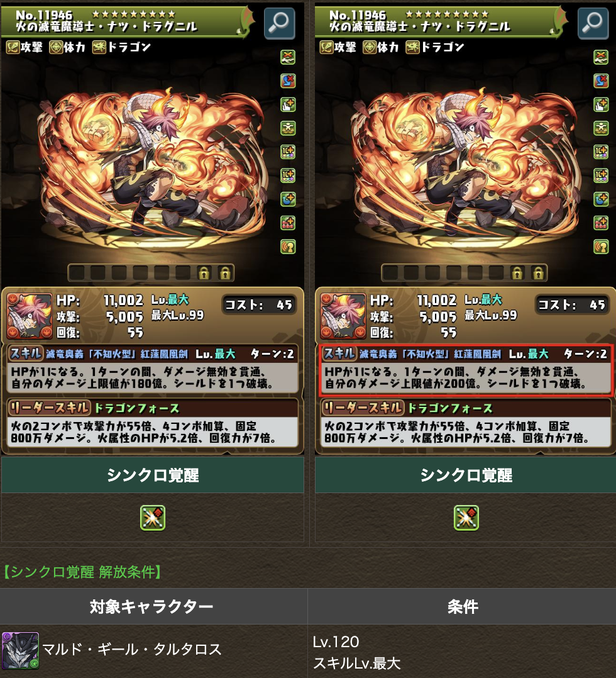Tap the last locked latent slot, right card
This screenshot has height=678, width=616.
(x=538, y=273)
